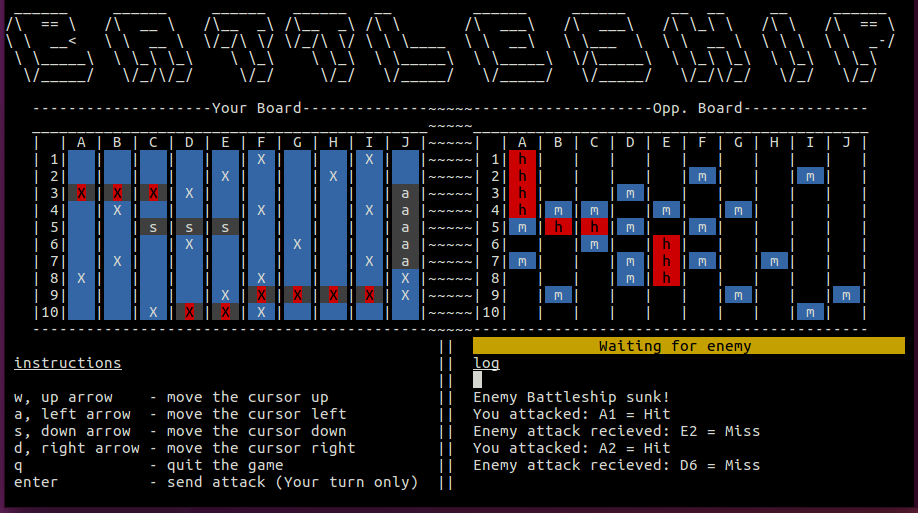Click column header 'J' on Opp. Board
The height and width of the screenshot is (513, 918).
tap(846, 142)
